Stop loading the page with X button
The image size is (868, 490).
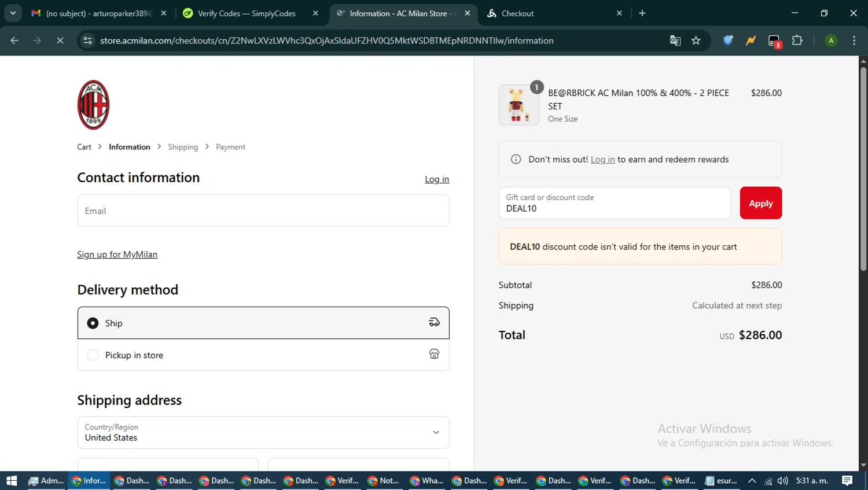coord(60,40)
